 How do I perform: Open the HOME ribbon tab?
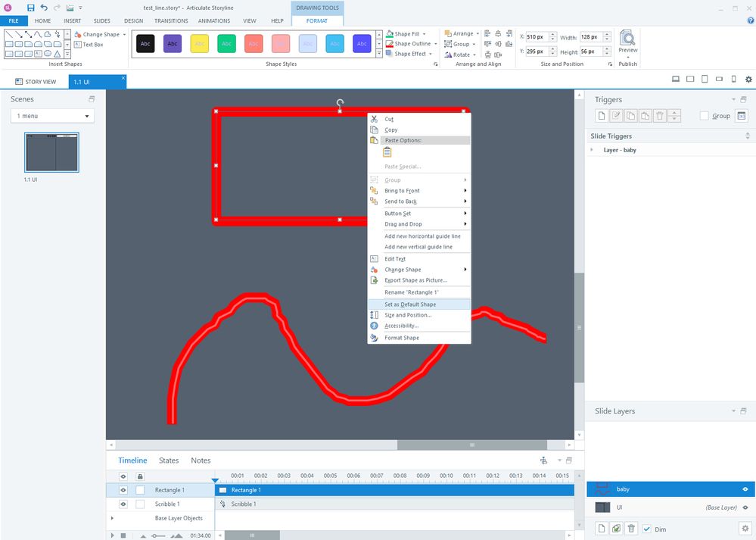(42, 20)
